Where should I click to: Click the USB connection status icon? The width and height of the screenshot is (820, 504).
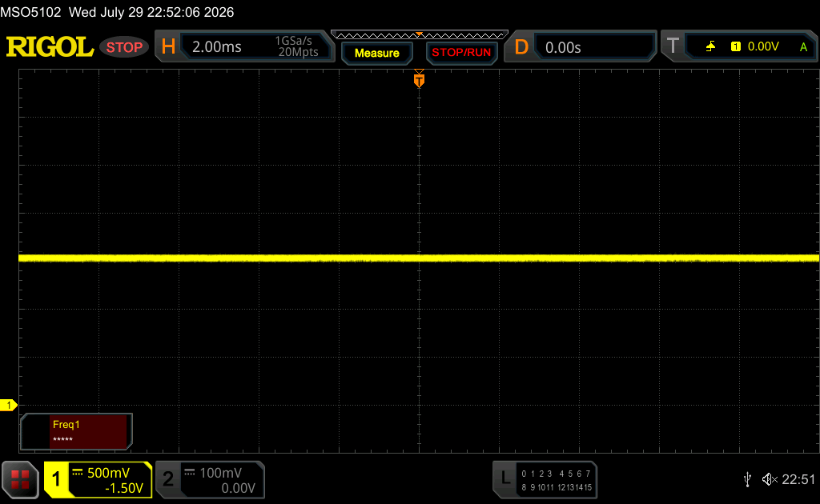tap(747, 479)
